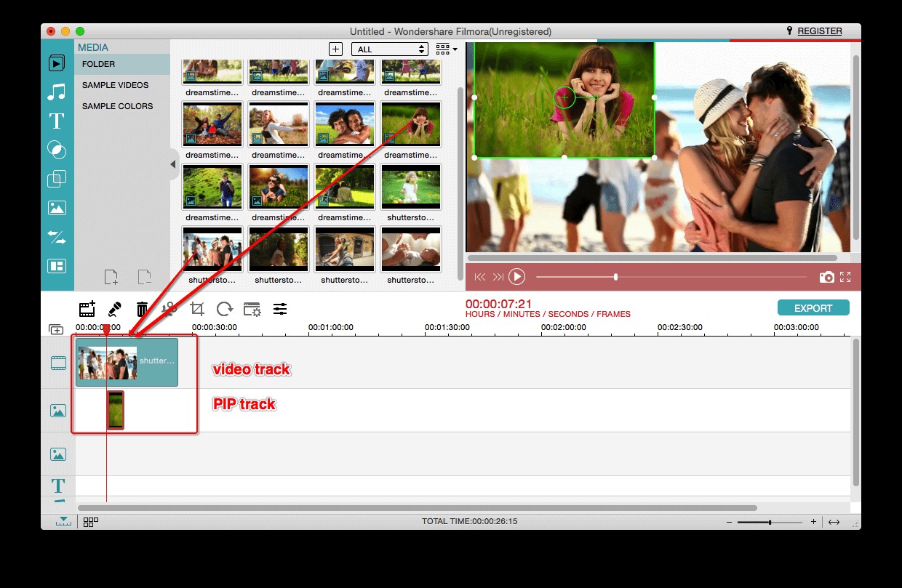Open the Transitions panel
This screenshot has width=902, height=588.
[x=57, y=150]
